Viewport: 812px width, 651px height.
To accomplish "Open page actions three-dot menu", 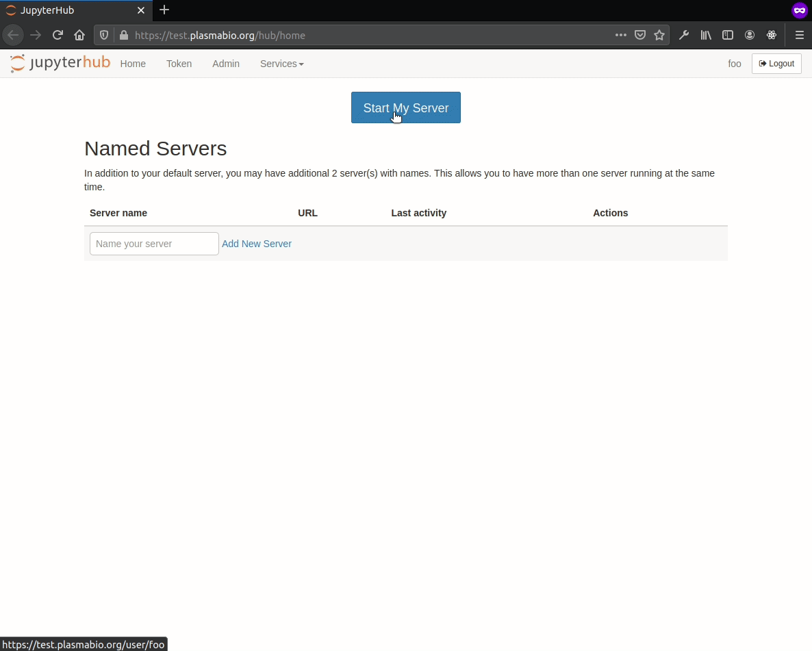I will click(x=620, y=35).
